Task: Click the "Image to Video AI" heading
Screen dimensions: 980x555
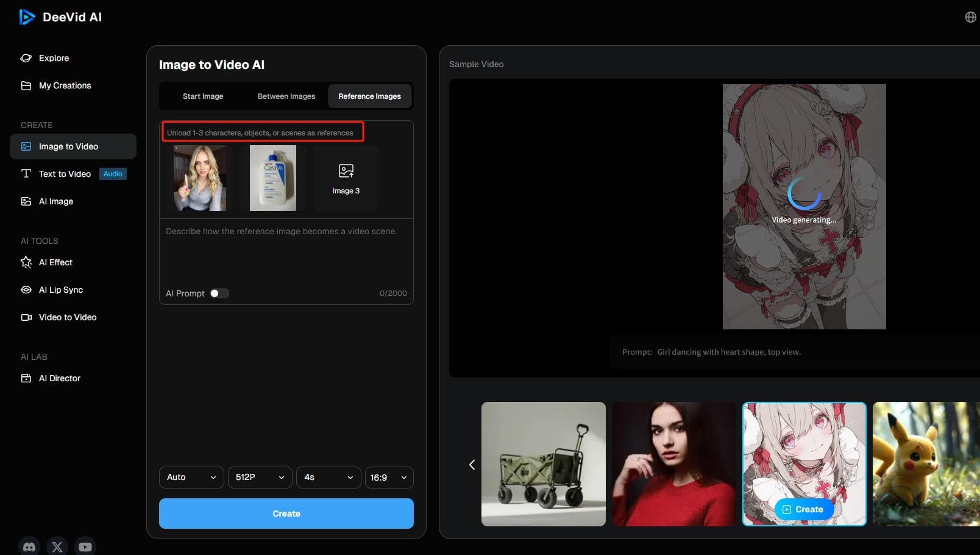Action: click(x=211, y=65)
